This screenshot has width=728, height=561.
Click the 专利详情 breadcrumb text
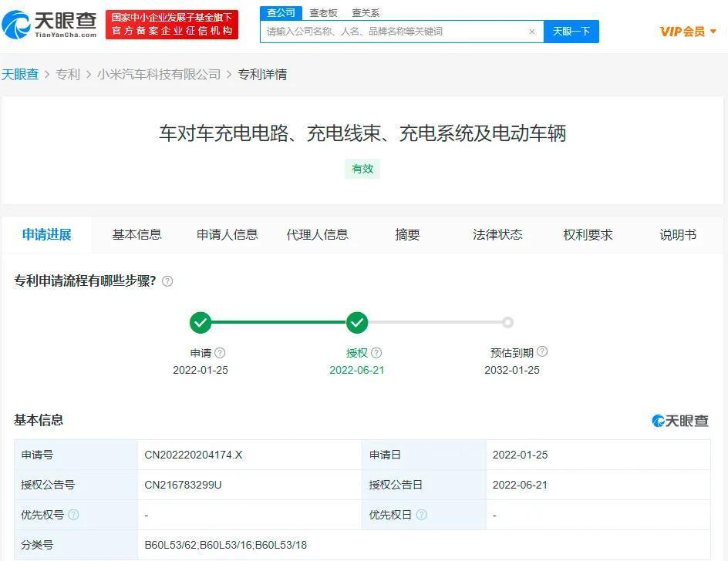(262, 74)
